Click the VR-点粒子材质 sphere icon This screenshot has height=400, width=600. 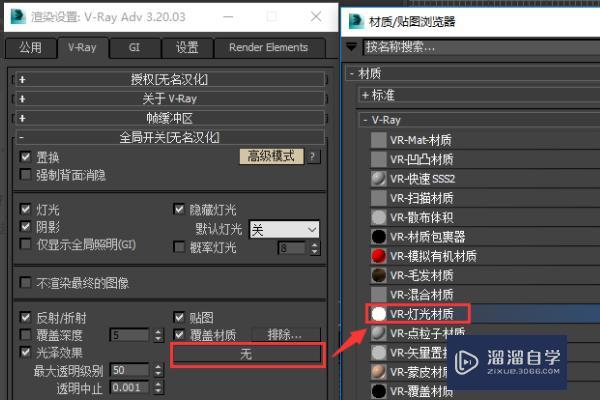coord(378,333)
